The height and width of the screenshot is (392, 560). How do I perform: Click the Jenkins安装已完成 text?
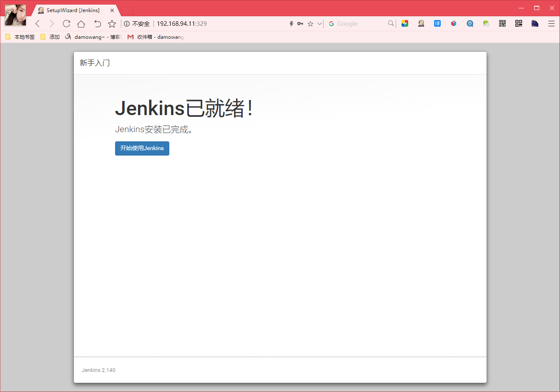click(154, 130)
